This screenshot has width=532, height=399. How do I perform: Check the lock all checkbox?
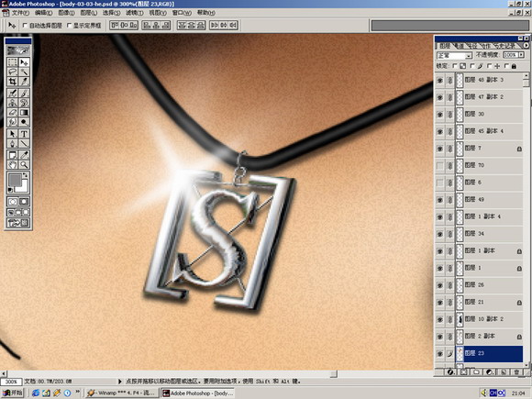pos(506,66)
